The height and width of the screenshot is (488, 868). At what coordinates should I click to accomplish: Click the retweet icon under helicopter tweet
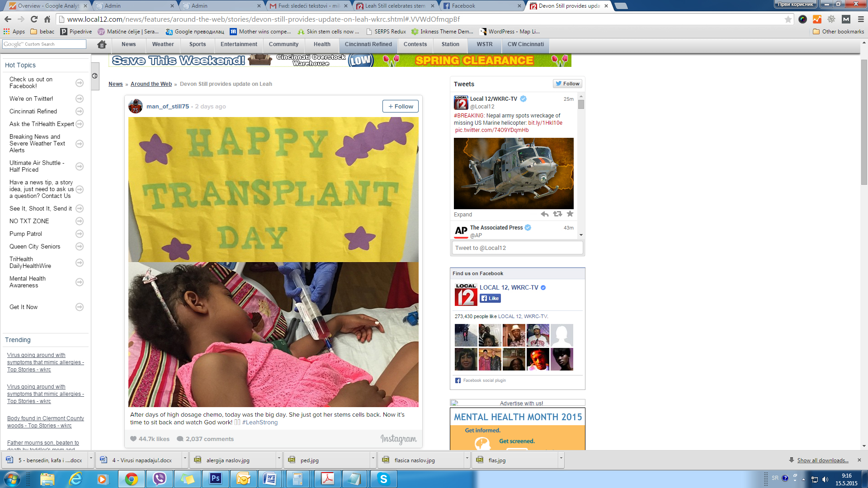[x=557, y=214]
